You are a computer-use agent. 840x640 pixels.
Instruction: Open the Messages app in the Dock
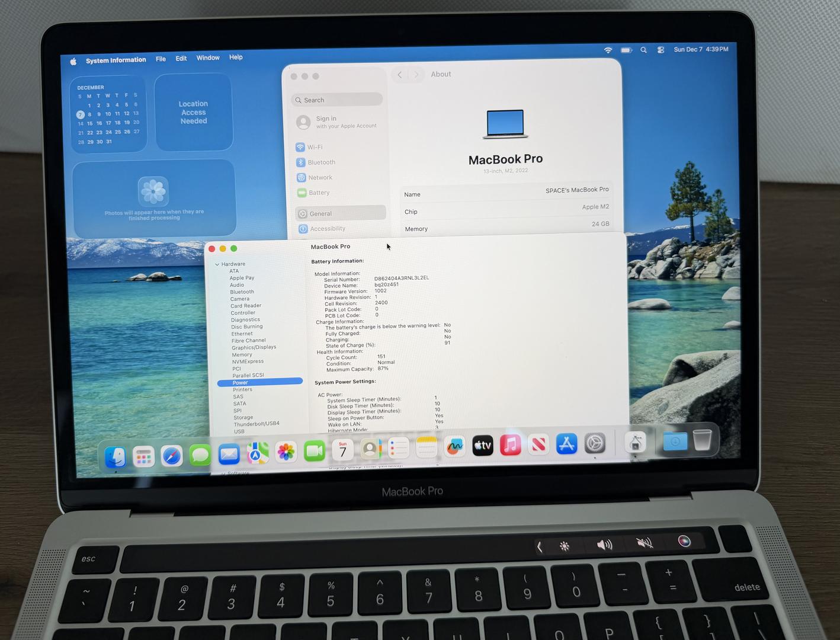click(200, 455)
